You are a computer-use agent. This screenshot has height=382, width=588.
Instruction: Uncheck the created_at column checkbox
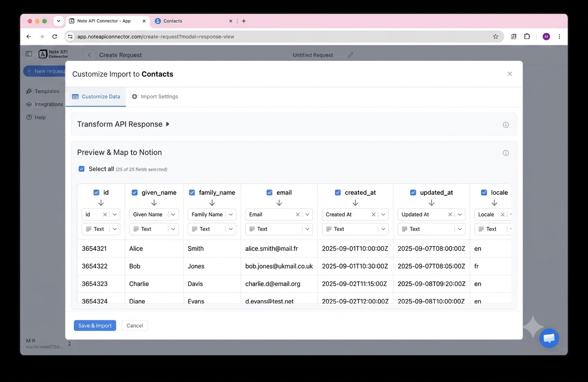[338, 192]
